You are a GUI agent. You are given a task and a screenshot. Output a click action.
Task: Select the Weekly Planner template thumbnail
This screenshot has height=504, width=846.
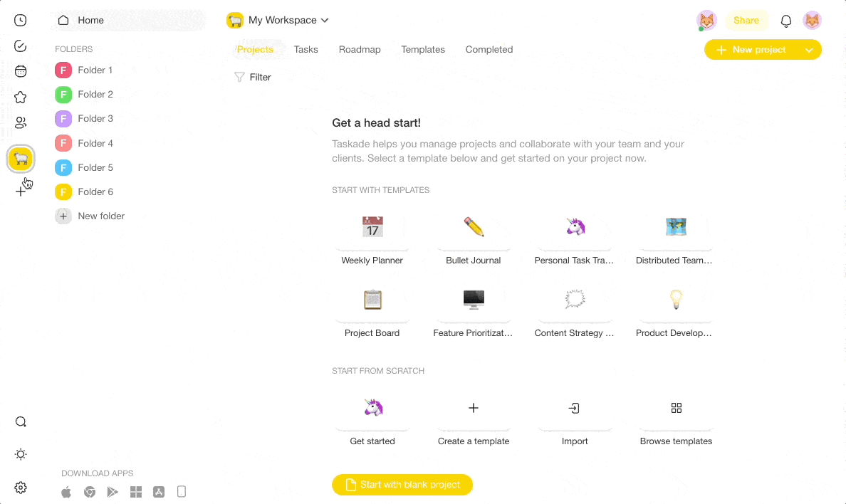click(372, 226)
